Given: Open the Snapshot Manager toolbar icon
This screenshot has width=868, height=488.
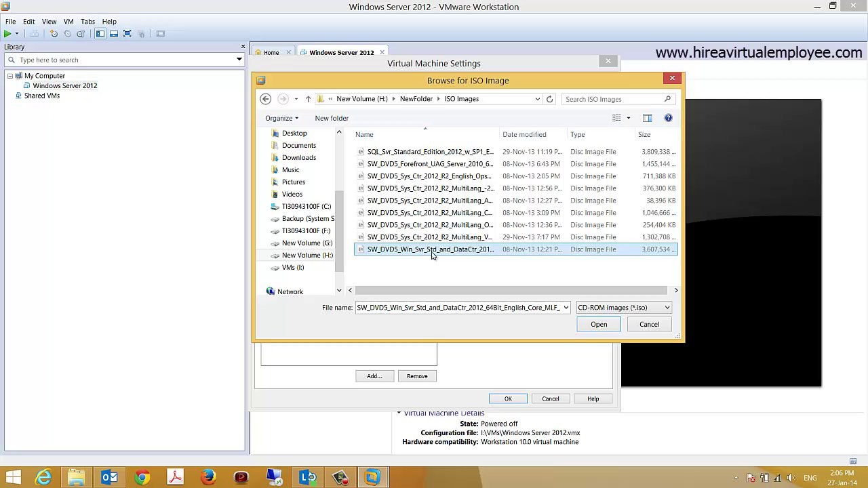Looking at the screenshot, I should (x=81, y=34).
